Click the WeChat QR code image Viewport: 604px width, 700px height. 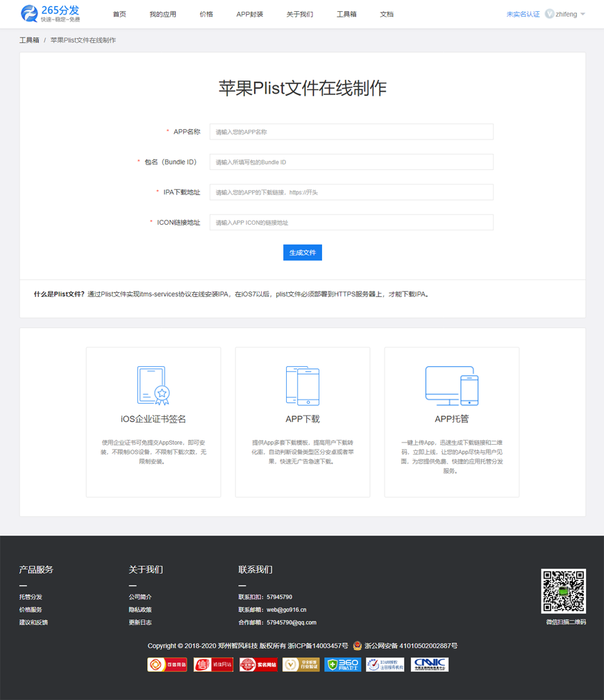point(563,591)
